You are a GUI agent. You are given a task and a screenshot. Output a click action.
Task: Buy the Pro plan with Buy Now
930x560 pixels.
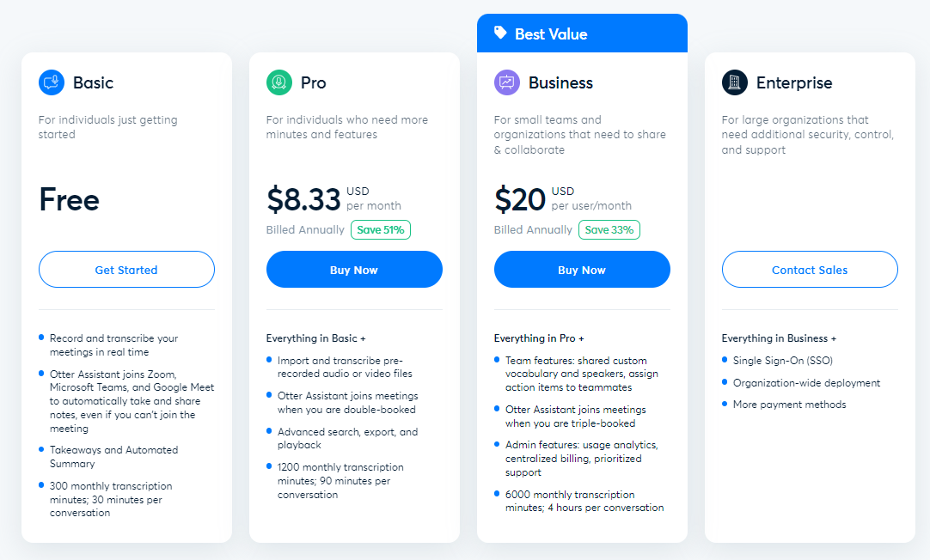pos(354,270)
